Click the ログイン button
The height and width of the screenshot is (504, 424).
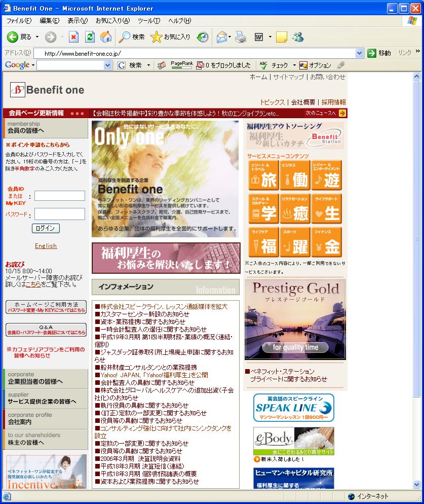46,228
